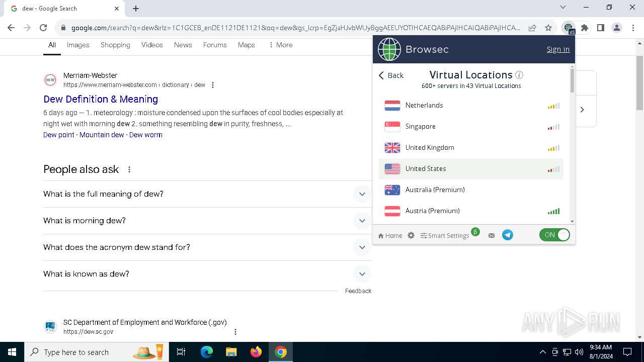This screenshot has width=644, height=362.
Task: Select United States virtual location
Action: 471,169
